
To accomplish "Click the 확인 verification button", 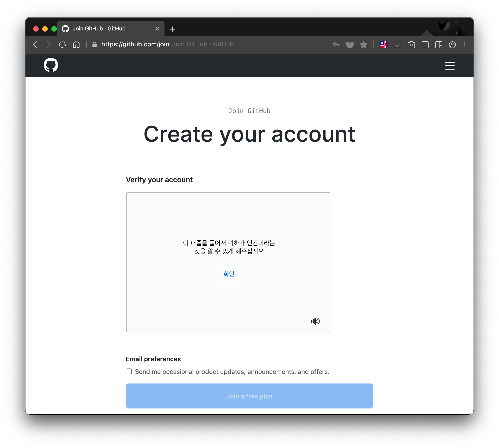I will (228, 273).
